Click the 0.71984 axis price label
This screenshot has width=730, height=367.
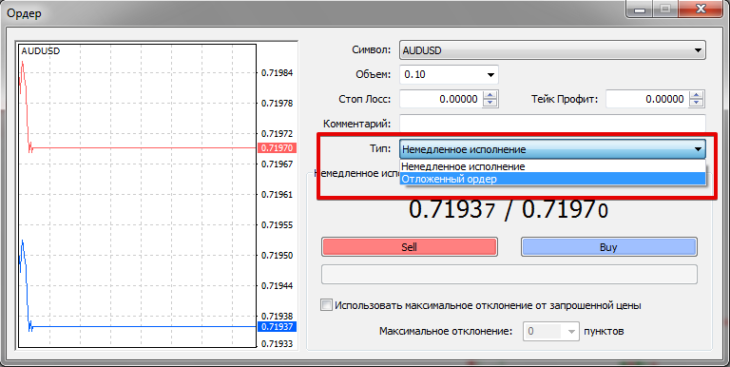277,73
